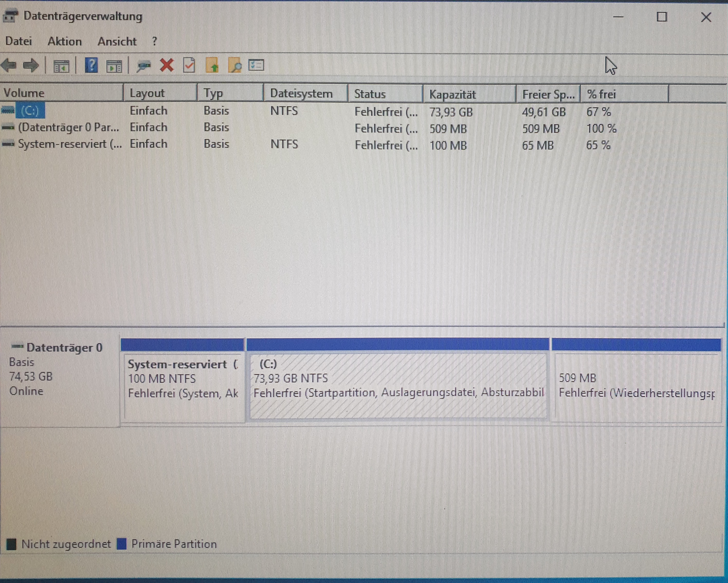Click the properties checkmark sheet icon
Screen dimensions: 728x583
click(x=189, y=65)
